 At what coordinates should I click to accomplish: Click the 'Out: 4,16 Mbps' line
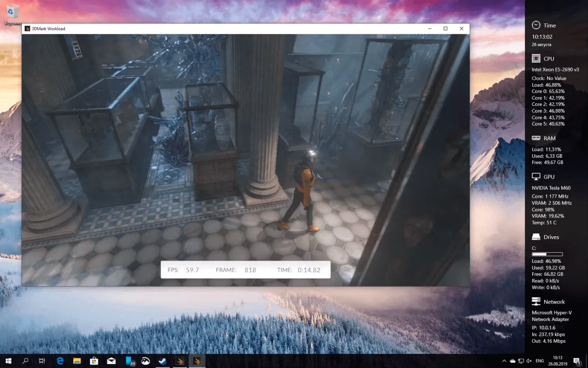[x=548, y=341]
